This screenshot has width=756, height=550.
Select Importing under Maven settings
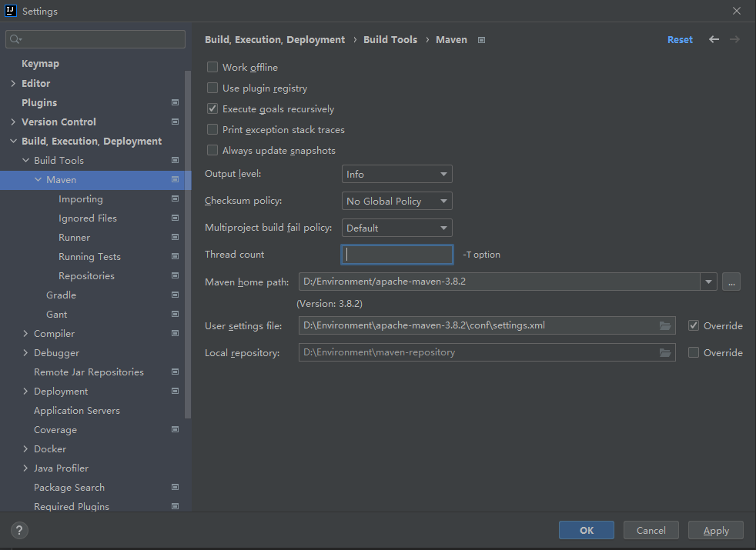(80, 199)
